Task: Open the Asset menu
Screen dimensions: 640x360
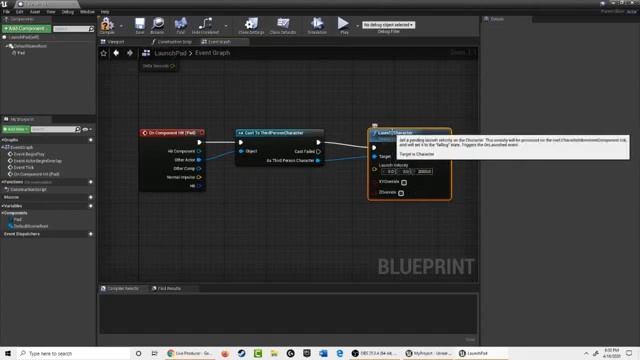Action: coord(35,12)
